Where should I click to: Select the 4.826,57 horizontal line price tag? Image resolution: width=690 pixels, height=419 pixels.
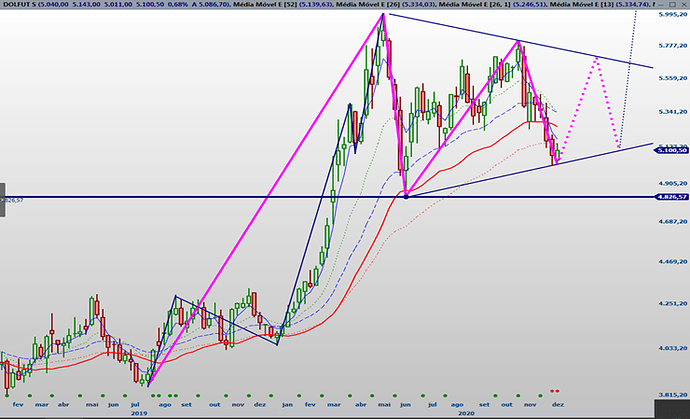point(671,197)
